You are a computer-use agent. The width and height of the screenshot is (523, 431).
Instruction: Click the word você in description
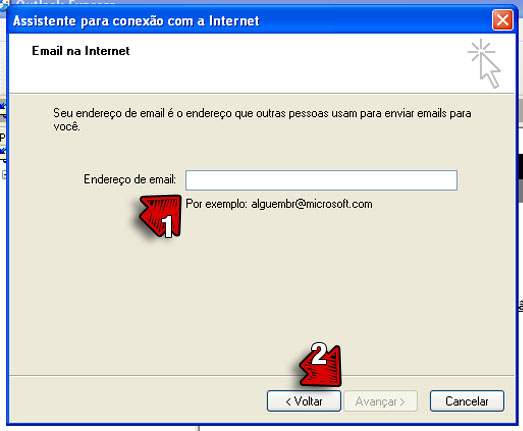point(67,126)
